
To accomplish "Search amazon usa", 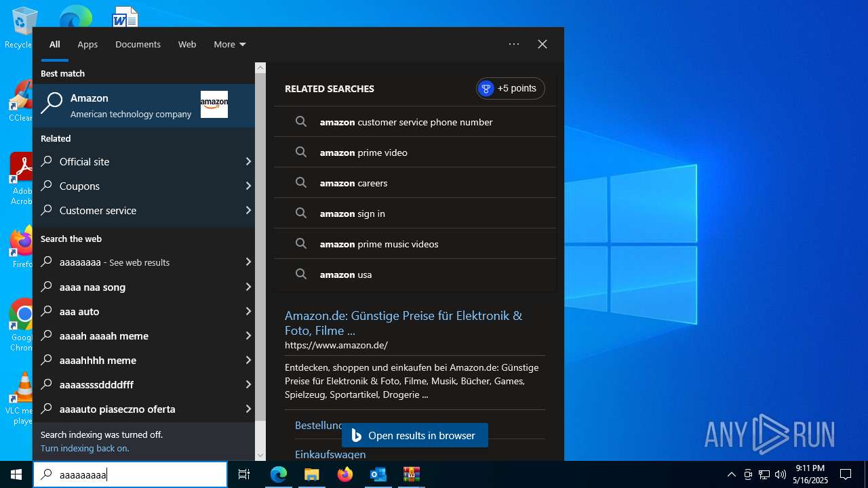I will 415,274.
